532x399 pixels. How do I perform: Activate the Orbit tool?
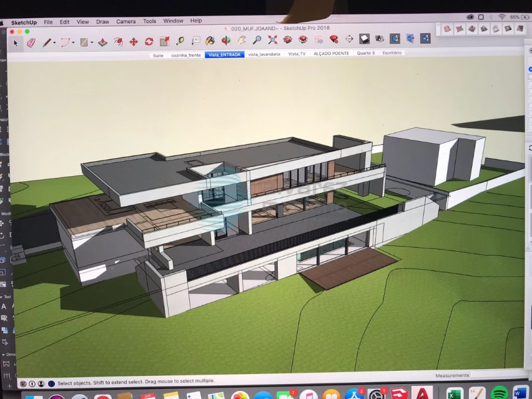pyautogui.click(x=226, y=40)
